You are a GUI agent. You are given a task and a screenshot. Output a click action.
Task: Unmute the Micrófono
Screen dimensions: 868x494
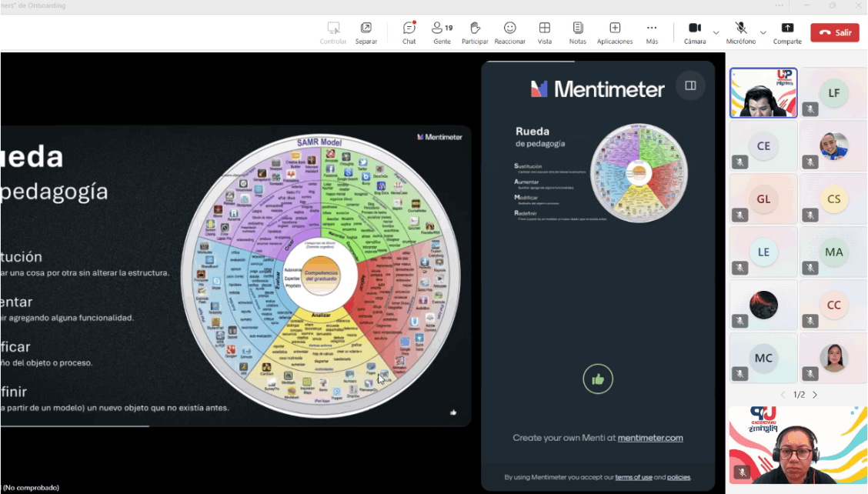point(740,32)
